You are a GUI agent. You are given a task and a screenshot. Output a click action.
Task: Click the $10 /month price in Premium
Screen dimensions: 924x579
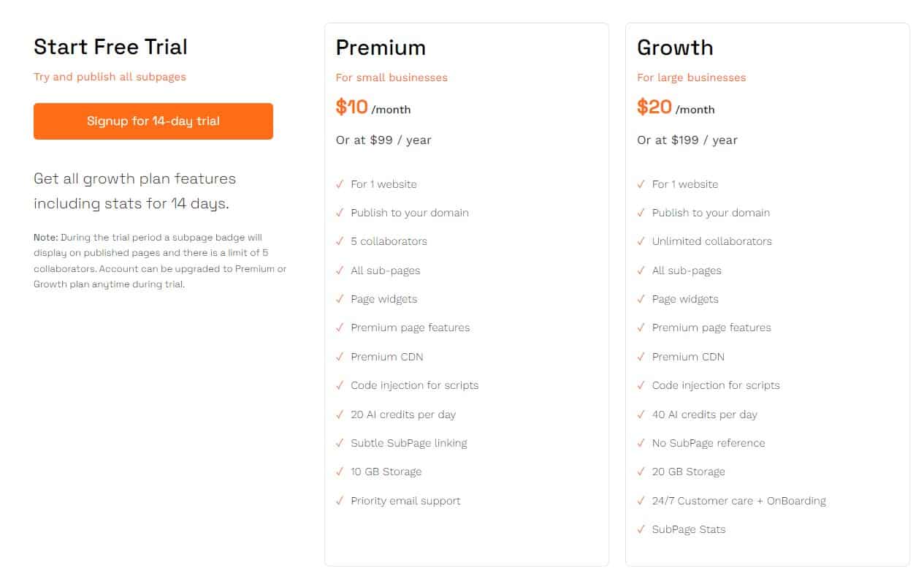[x=373, y=107]
